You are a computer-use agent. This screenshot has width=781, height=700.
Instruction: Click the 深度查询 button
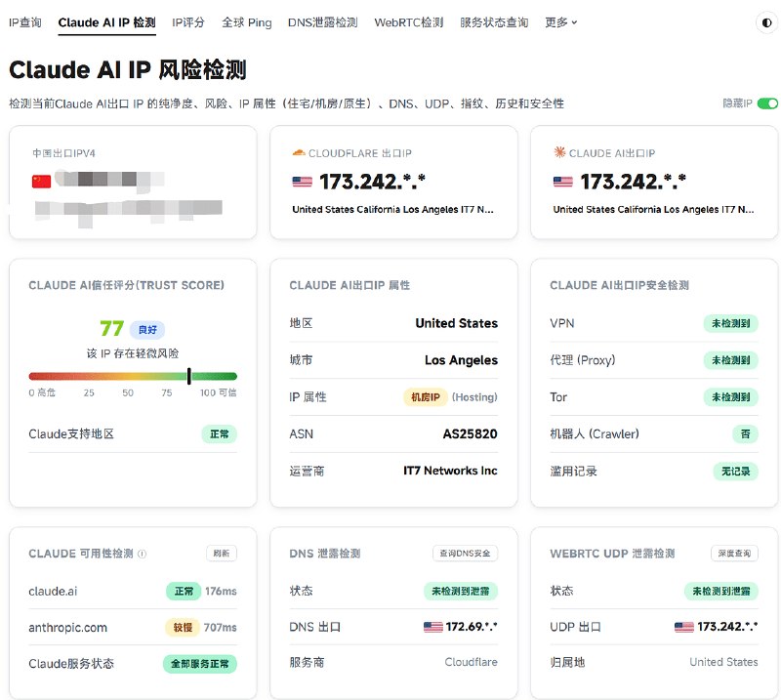(734, 553)
